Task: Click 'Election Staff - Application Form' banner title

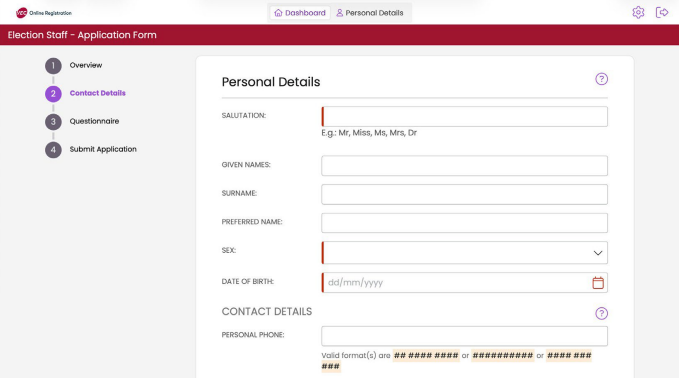Action: (x=82, y=35)
